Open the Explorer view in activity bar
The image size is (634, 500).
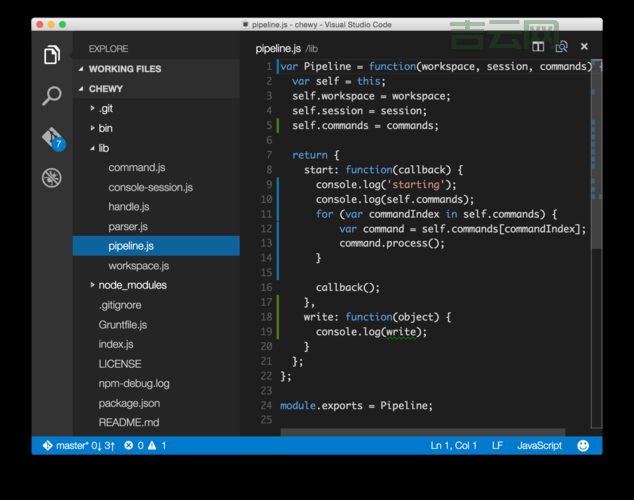(52, 55)
